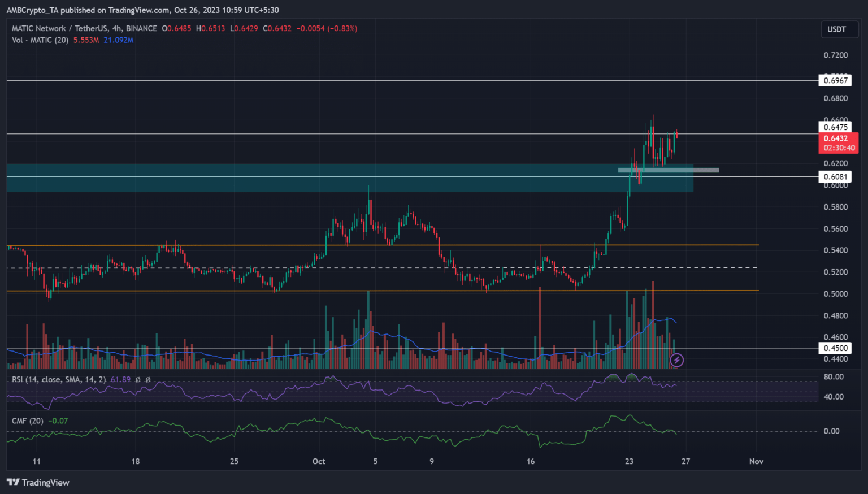Click the Vol · MATIC (20) indicator label

(40, 40)
